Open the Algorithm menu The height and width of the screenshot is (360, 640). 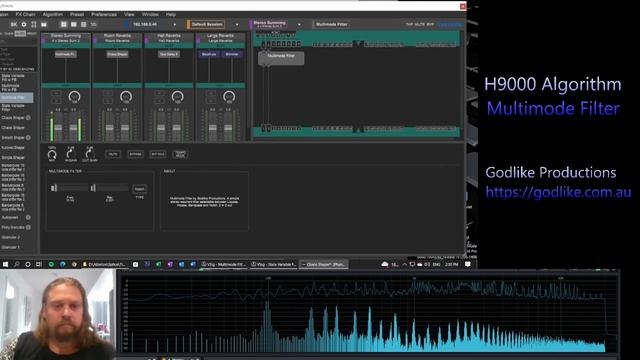coord(53,14)
